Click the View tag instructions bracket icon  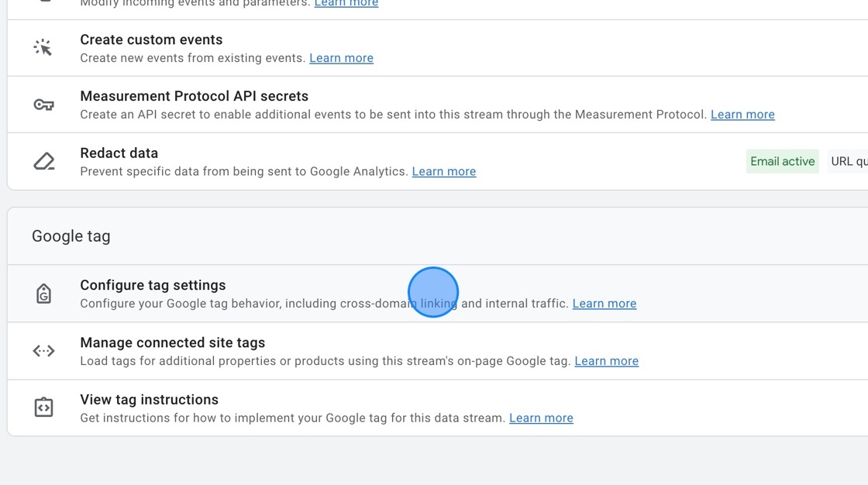point(43,407)
